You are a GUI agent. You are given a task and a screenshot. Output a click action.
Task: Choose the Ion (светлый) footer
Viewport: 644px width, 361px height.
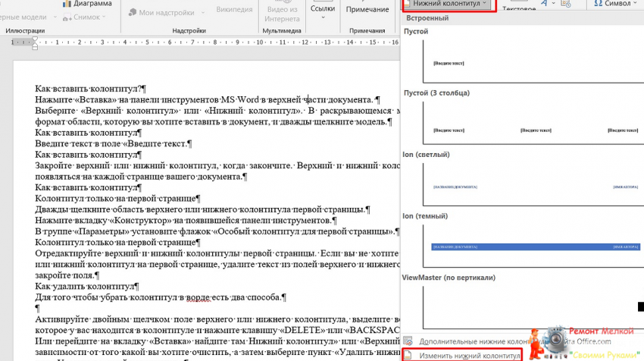tap(523, 186)
